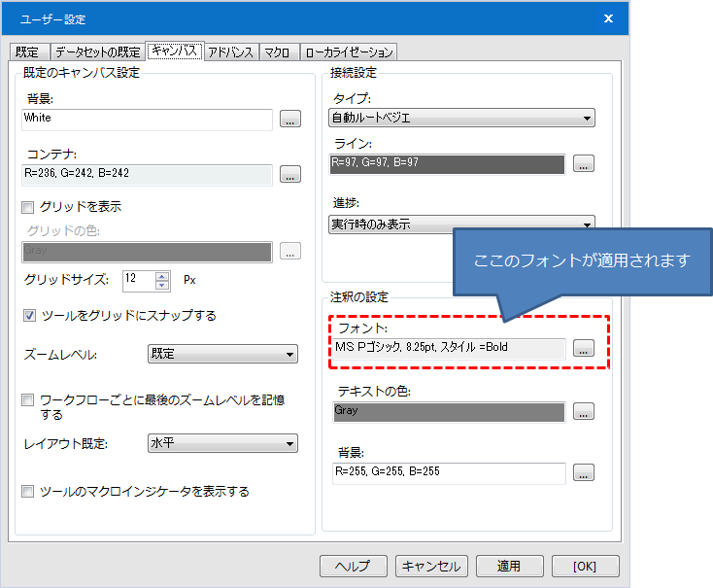
Task: Click the テキストの色 Gray color field
Action: (449, 412)
